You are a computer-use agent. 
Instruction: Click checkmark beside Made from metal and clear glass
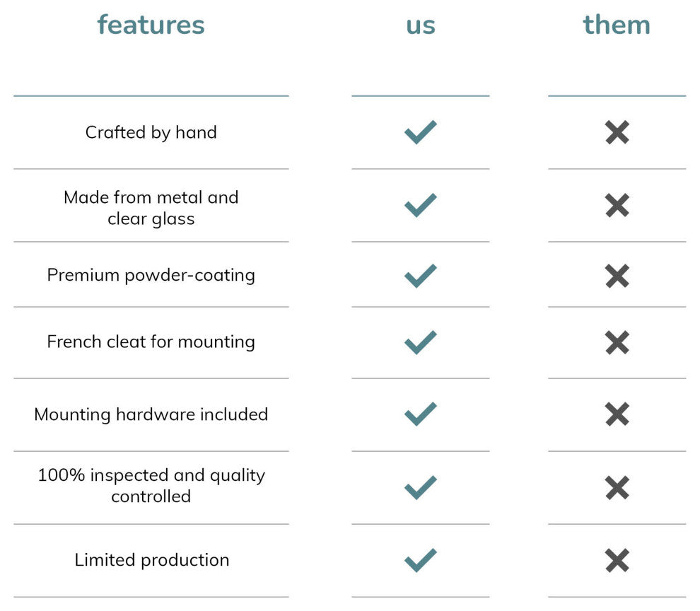pos(420,206)
